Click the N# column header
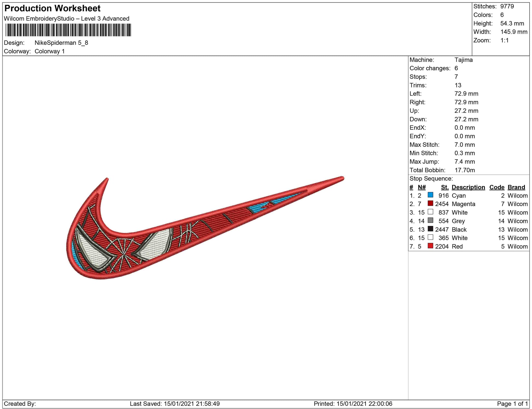The image size is (532, 409). 422,187
